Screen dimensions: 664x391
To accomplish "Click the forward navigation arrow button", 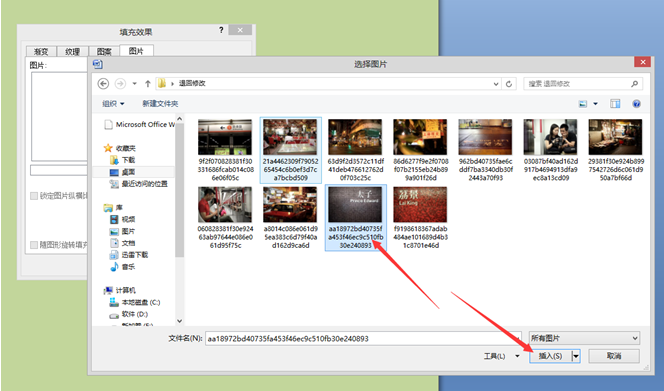I will (120, 83).
